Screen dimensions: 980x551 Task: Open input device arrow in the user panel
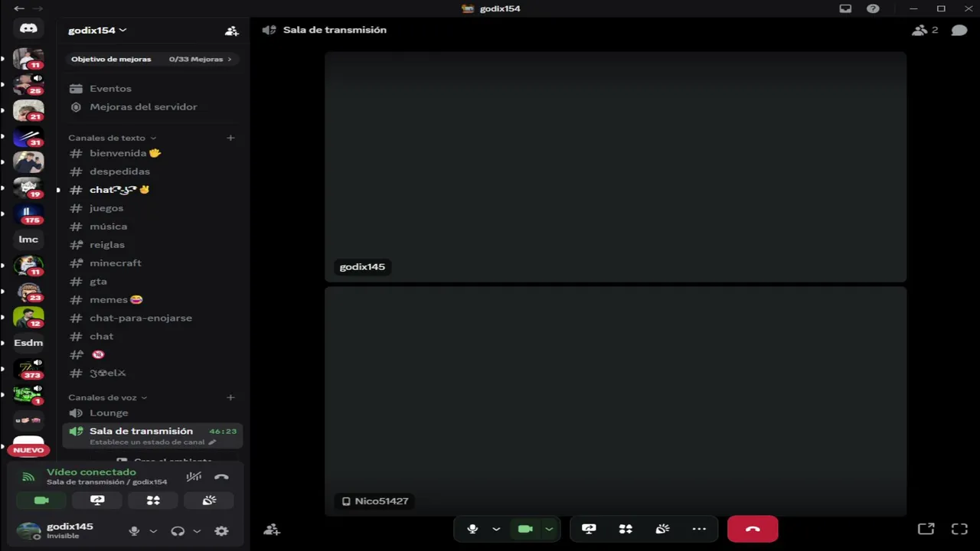[x=153, y=531]
